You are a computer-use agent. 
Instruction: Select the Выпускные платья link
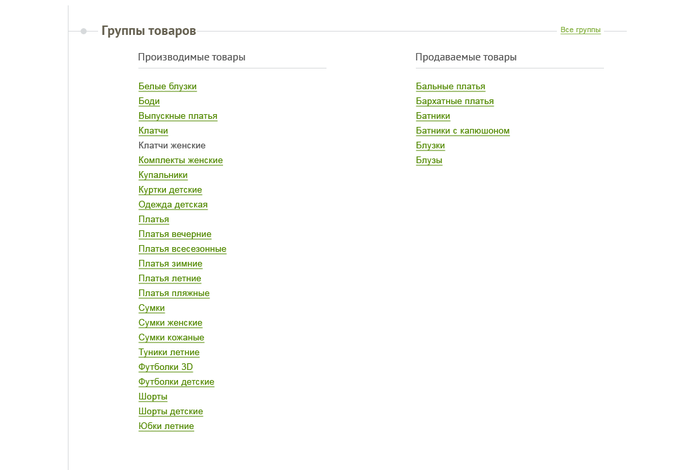[x=178, y=116]
